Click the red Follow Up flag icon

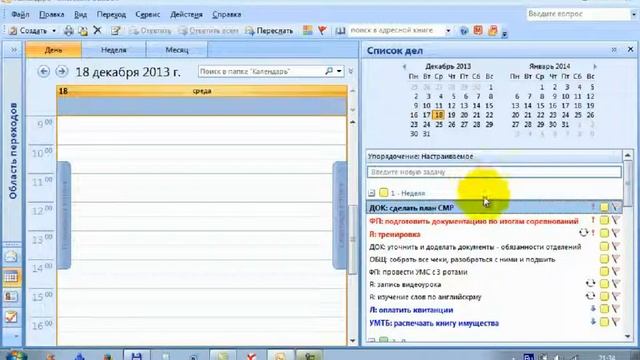tap(322, 30)
